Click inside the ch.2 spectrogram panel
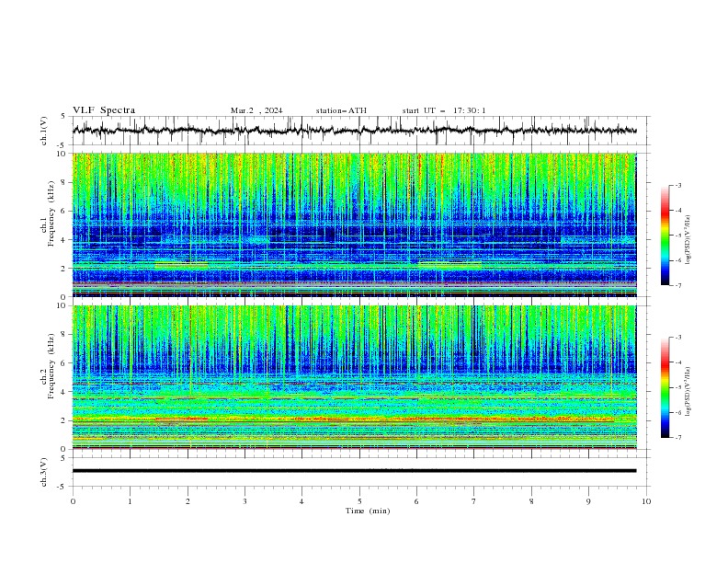Viewport: 728px width, 563px height. 354,377
